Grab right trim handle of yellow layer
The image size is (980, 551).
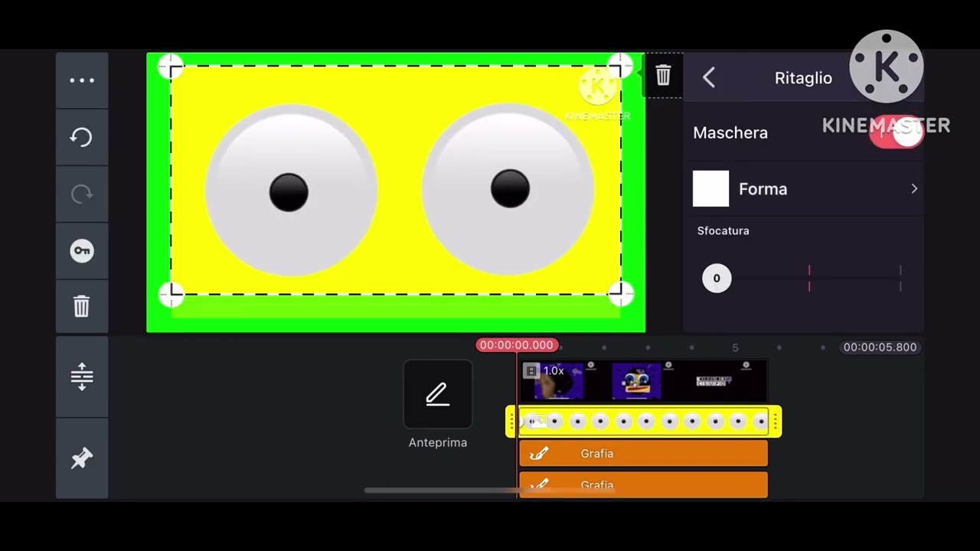(775, 422)
